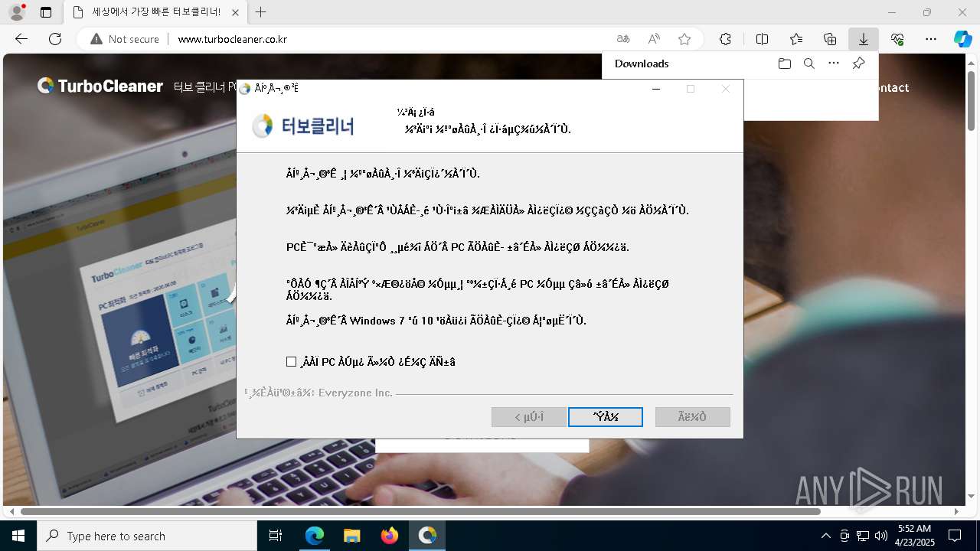This screenshot has width=980, height=551.
Task: Open the volume control tray icon
Action: coord(881,536)
